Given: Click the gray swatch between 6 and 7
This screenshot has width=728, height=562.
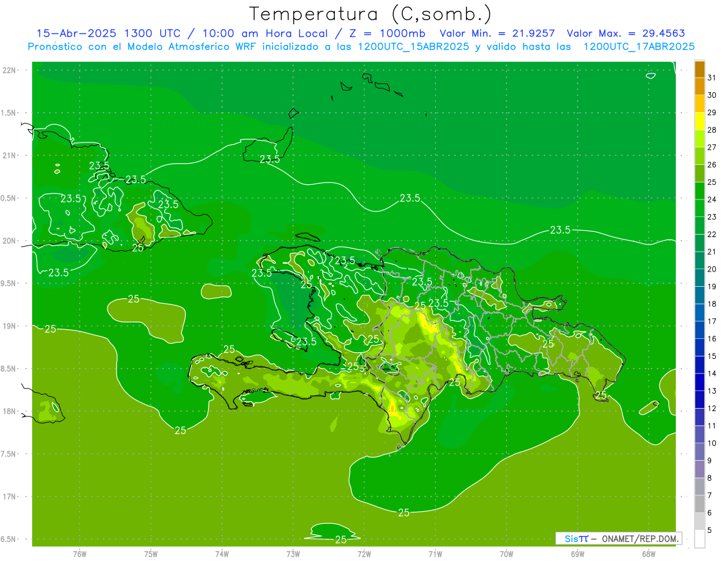Looking at the screenshot, I should tap(699, 504).
